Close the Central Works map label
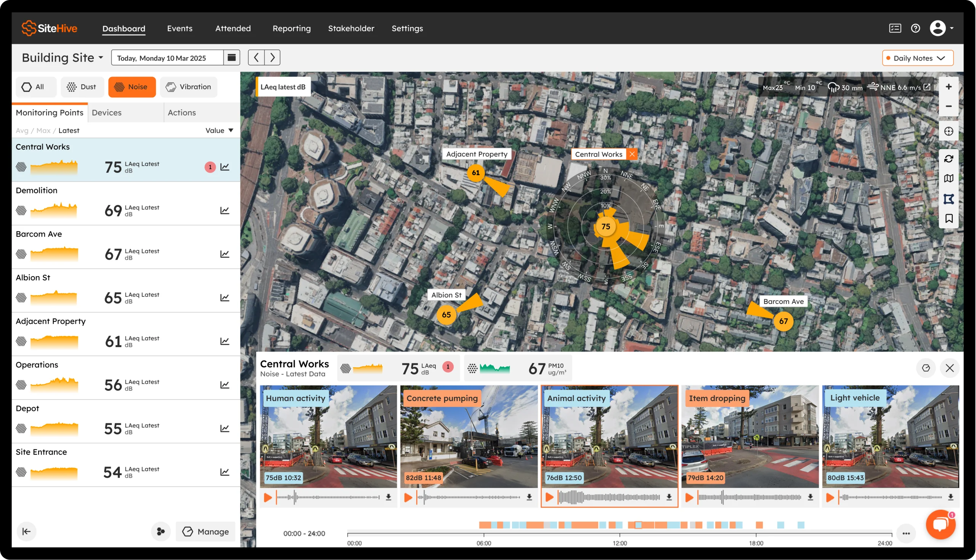Image resolution: width=976 pixels, height=560 pixels. point(632,154)
